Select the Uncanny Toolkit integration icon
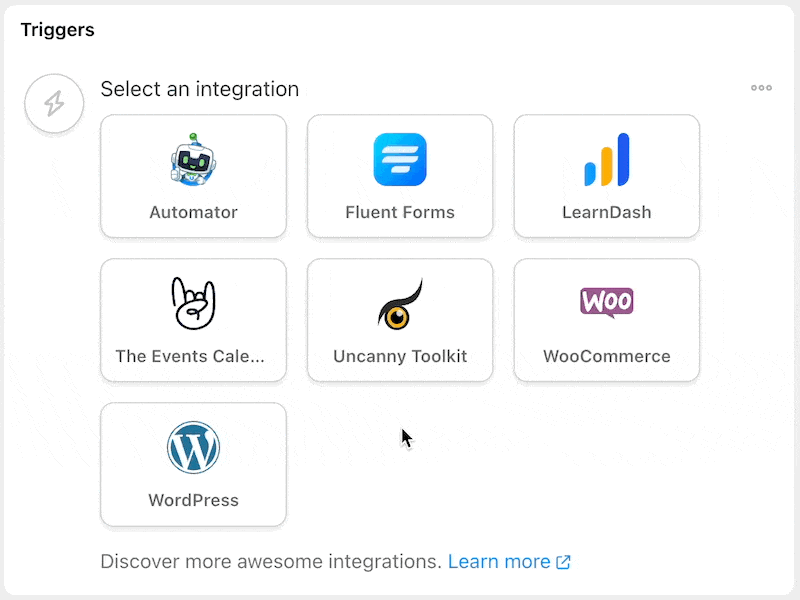800x600 pixels. [x=399, y=303]
